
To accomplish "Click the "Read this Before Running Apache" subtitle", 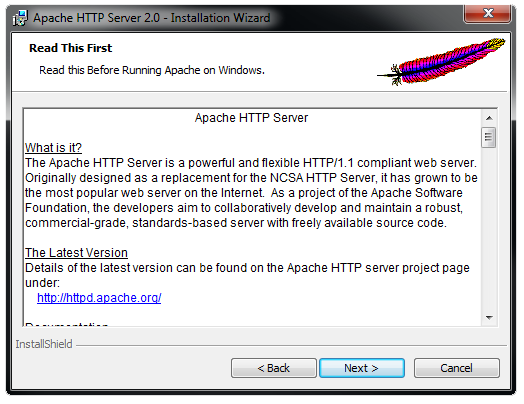I will pyautogui.click(x=152, y=71).
